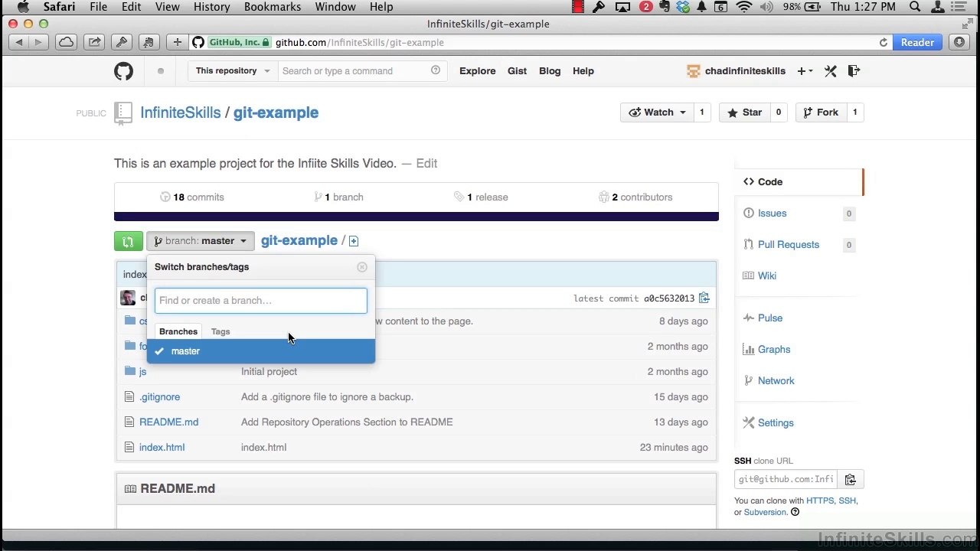
Task: Open account settings tools icon in header
Action: tap(831, 71)
